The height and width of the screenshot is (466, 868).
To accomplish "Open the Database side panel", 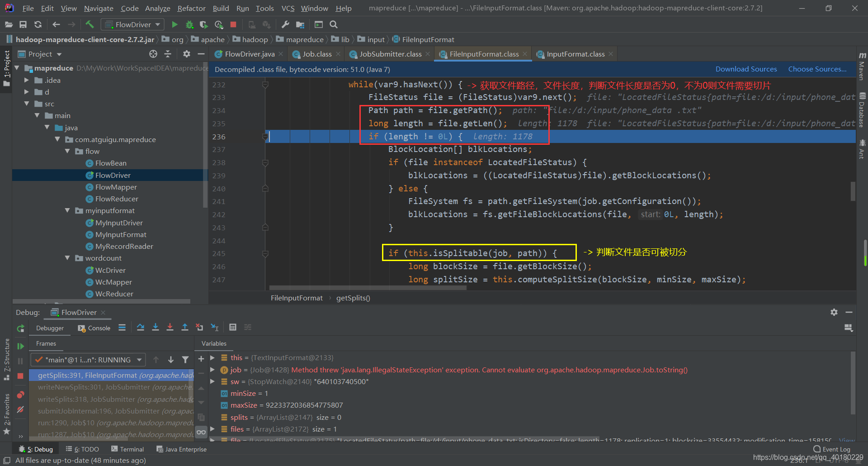I will [x=862, y=109].
